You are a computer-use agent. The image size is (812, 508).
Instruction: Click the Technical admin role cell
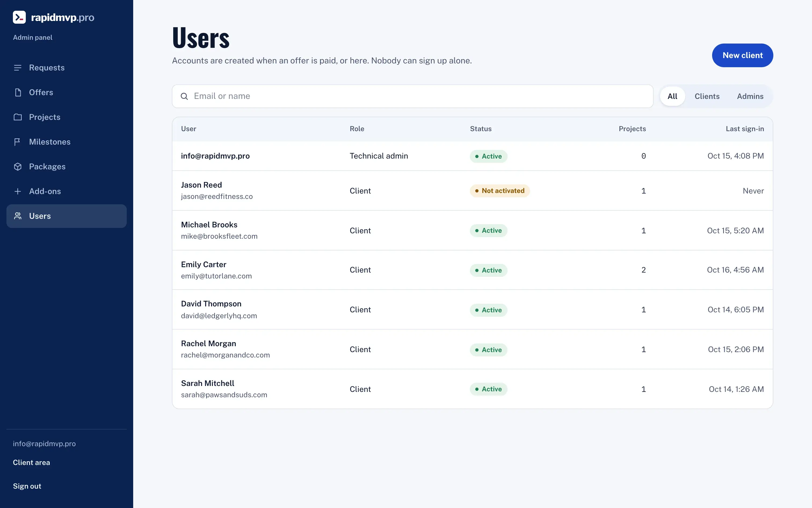pyautogui.click(x=379, y=156)
